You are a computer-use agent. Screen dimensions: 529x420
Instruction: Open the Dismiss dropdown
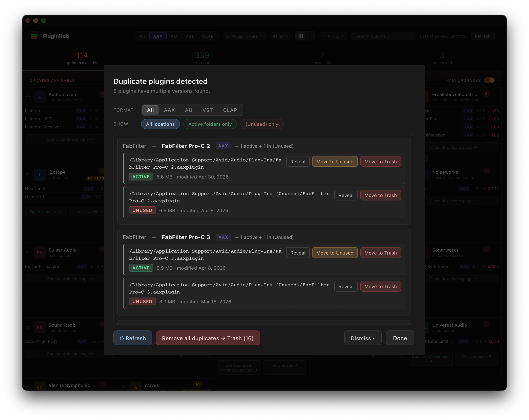coord(363,338)
